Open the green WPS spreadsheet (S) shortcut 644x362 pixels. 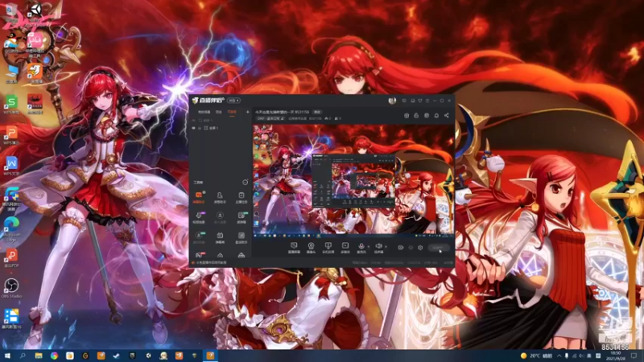[x=11, y=104]
